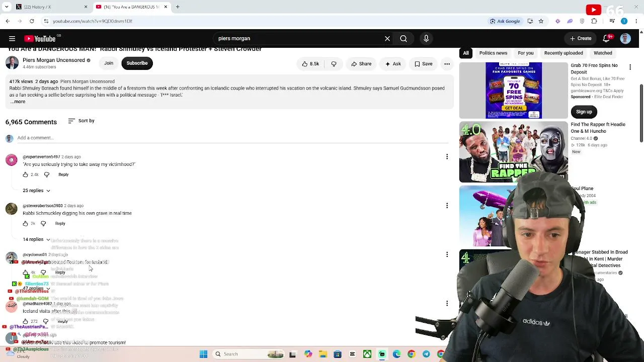The width and height of the screenshot is (644, 362).
Task: Open more actions menu beside Save
Action: (447, 64)
